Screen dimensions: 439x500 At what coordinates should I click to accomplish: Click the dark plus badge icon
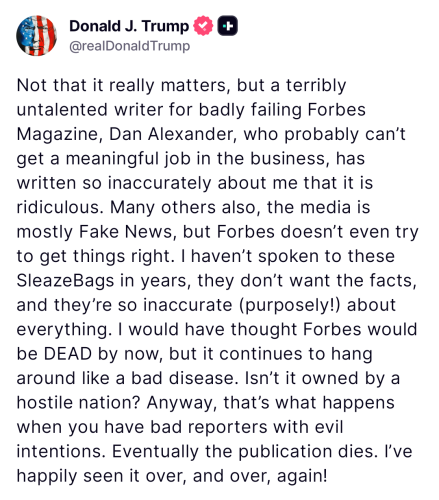tap(228, 26)
